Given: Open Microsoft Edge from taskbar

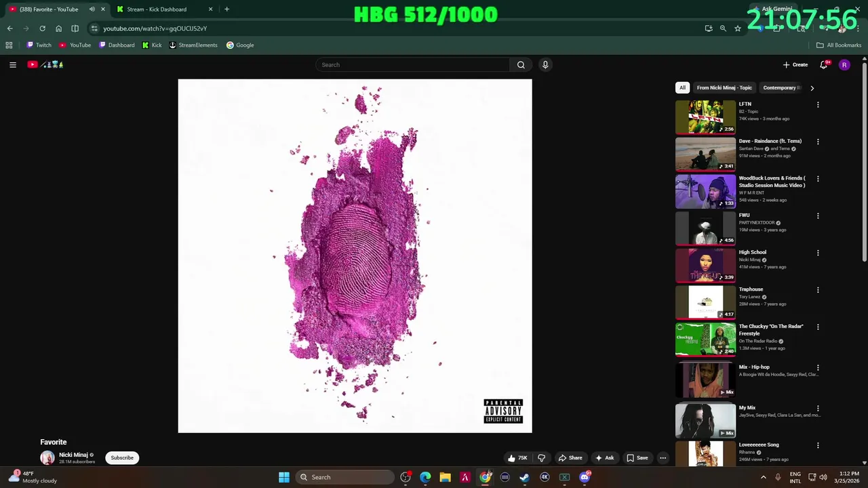Looking at the screenshot, I should [x=425, y=477].
